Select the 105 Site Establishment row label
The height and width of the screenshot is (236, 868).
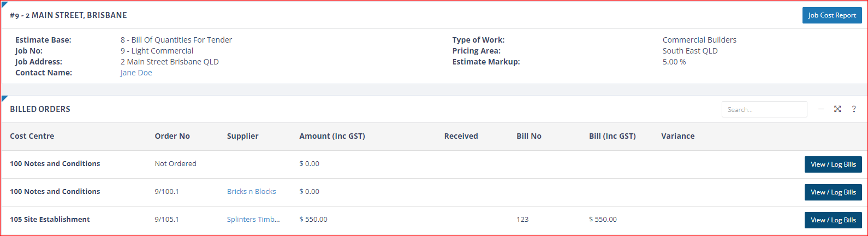50,219
